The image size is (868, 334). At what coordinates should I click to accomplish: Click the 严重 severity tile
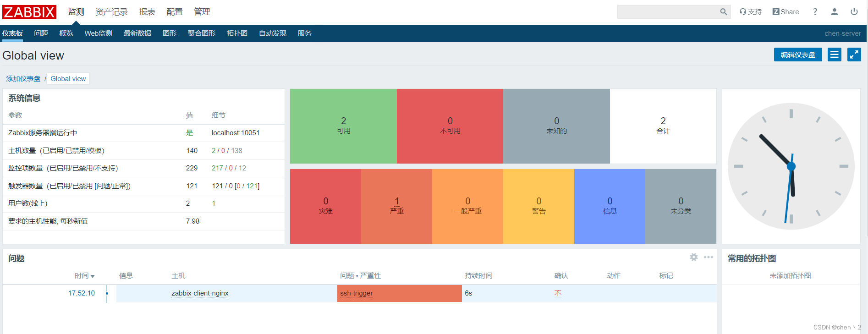396,206
